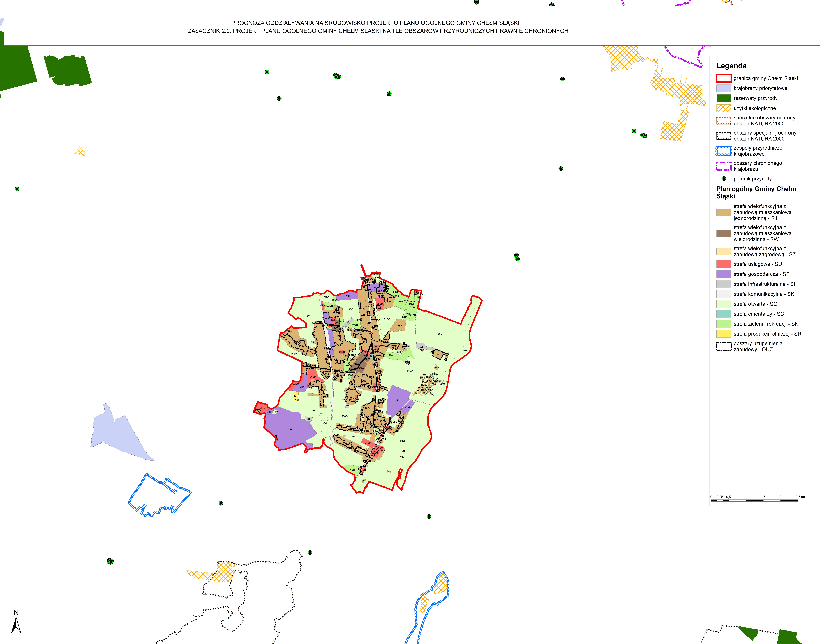Click the 'Legenda' heading

(731, 66)
